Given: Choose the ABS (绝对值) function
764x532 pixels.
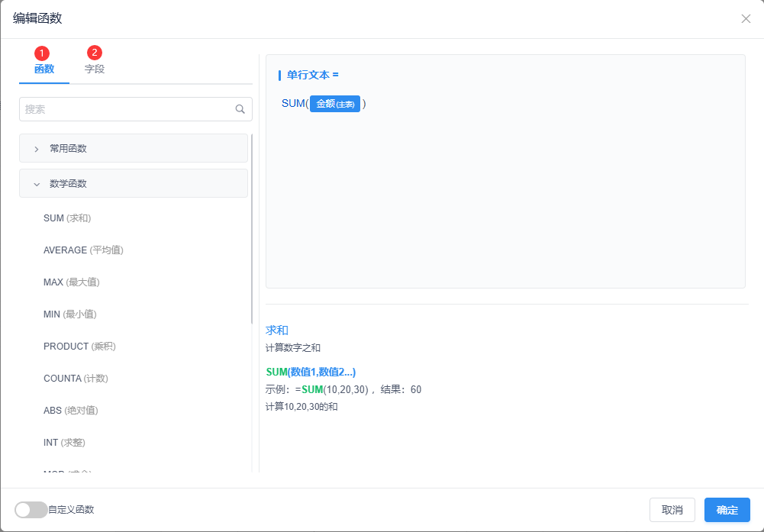Looking at the screenshot, I should click(x=71, y=411).
